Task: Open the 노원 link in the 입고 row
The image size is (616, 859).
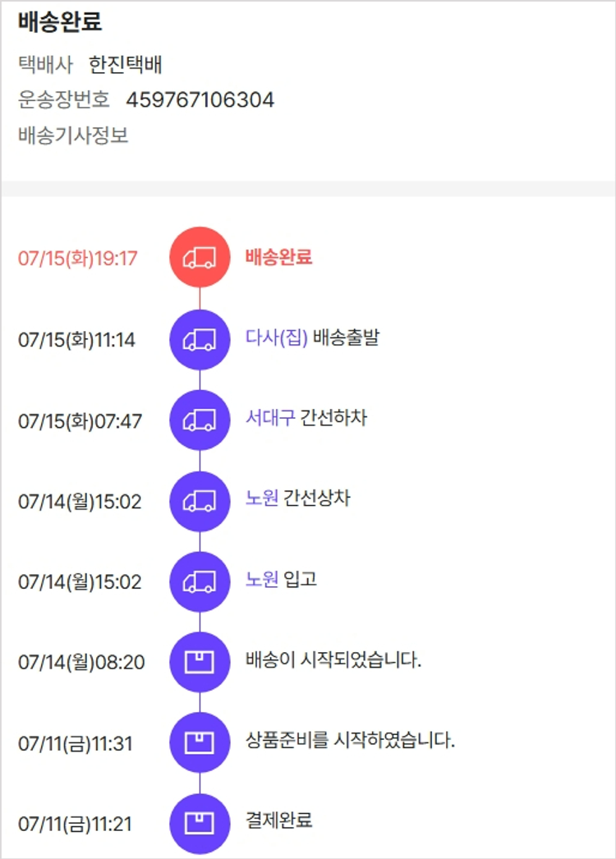Action: [x=262, y=579]
